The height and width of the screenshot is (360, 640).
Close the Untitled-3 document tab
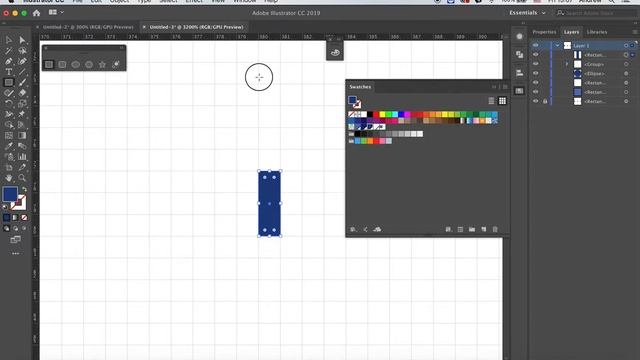tap(144, 27)
